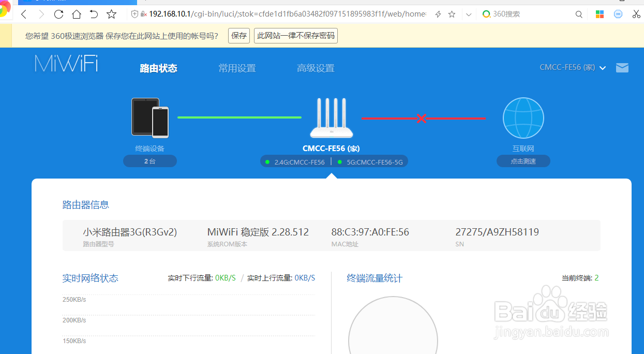
Task: Click the 互联网 label
Action: point(523,149)
